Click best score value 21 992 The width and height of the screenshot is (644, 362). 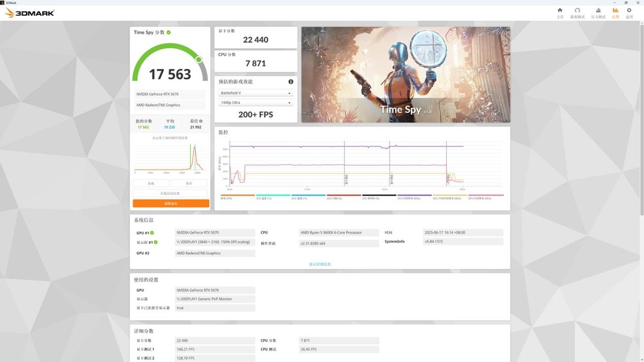click(195, 128)
